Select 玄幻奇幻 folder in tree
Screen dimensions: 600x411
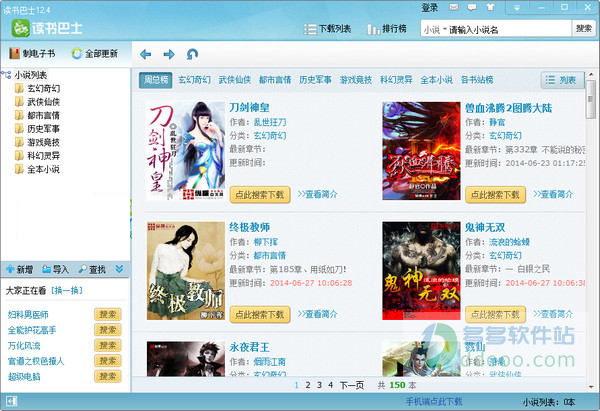coord(38,88)
